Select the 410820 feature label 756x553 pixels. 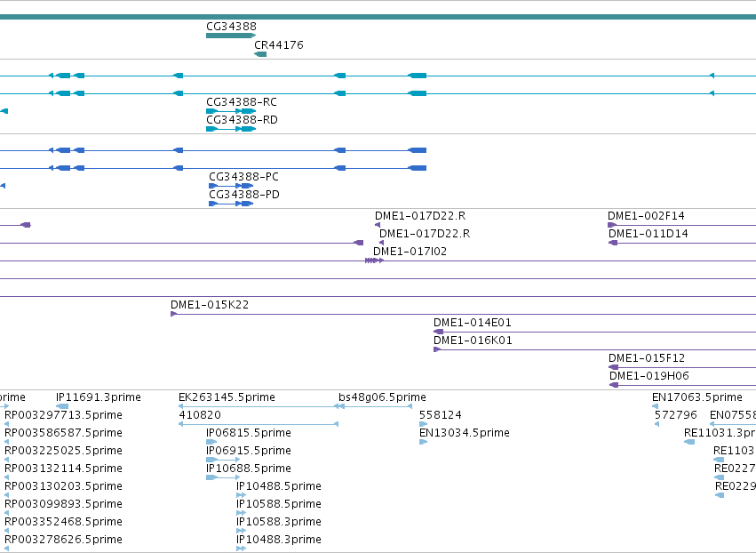(x=200, y=415)
